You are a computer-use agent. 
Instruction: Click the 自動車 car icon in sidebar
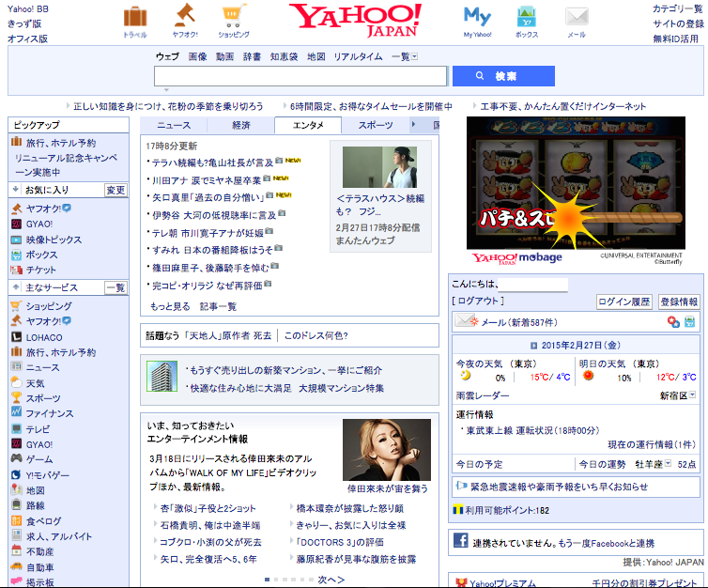coord(16,566)
